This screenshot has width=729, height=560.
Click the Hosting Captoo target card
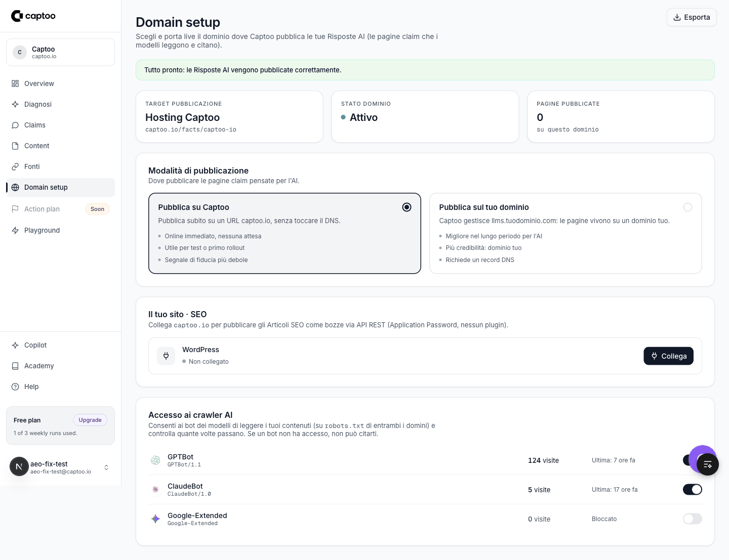tap(229, 116)
